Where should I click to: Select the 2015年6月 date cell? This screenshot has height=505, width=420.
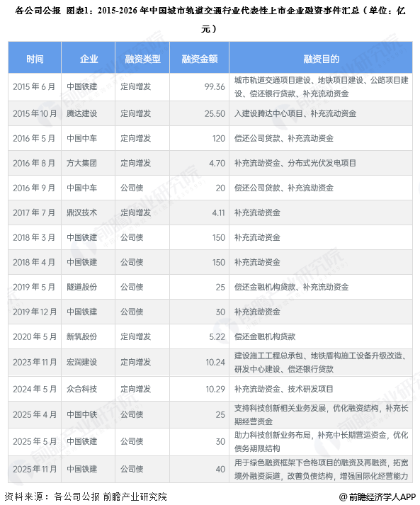point(35,87)
